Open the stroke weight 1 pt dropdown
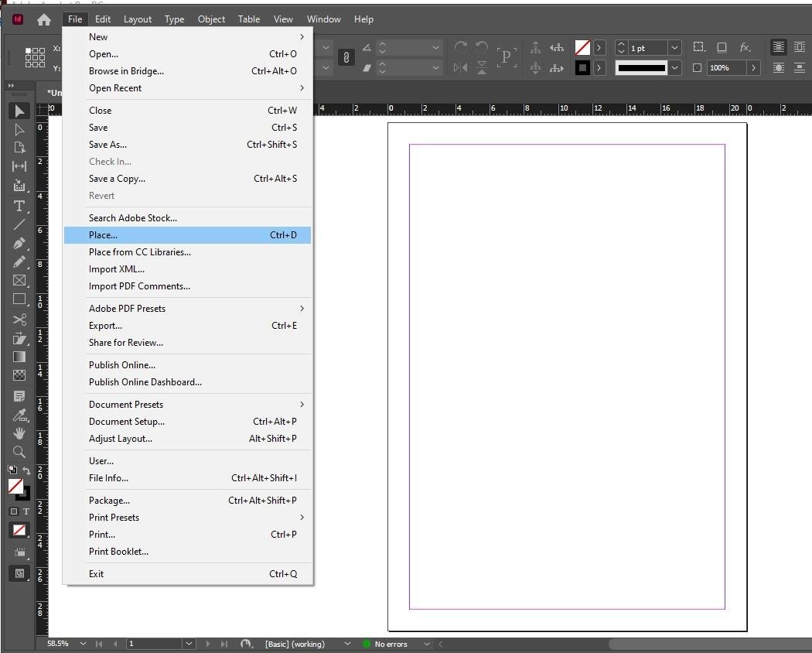The image size is (812, 653). click(x=674, y=48)
